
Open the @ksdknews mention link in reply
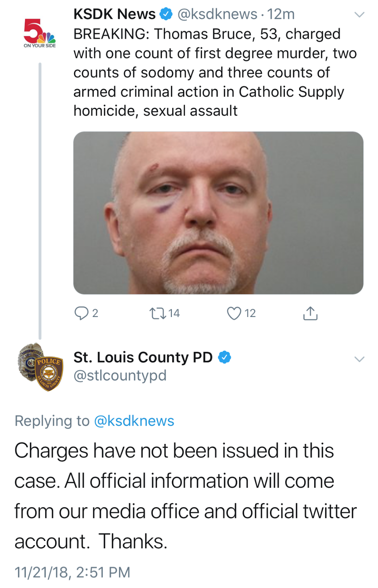pyautogui.click(x=134, y=421)
